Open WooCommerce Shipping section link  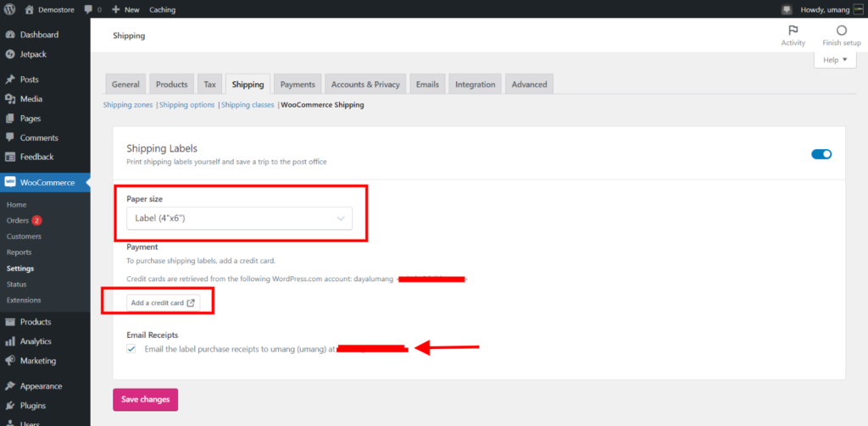(323, 104)
